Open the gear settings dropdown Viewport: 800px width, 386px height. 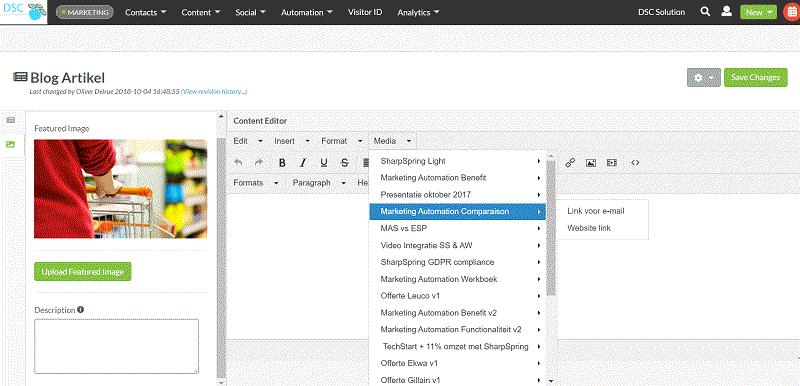point(704,78)
